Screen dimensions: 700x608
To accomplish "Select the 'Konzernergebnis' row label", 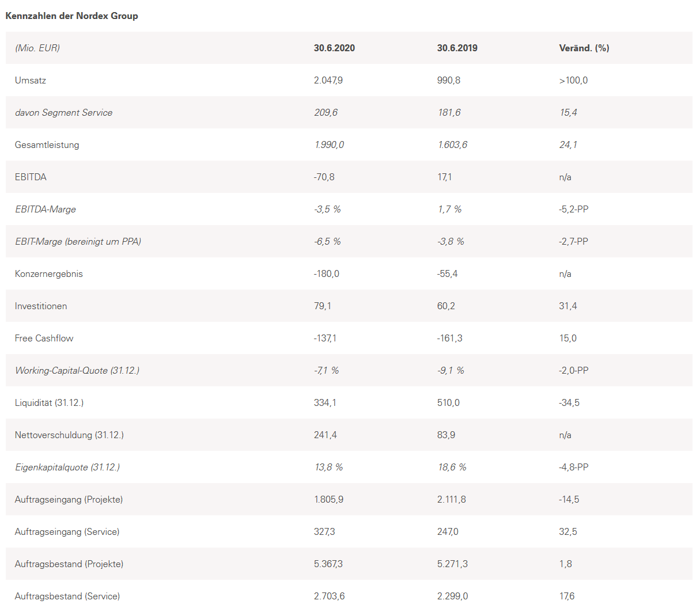I will point(49,274).
